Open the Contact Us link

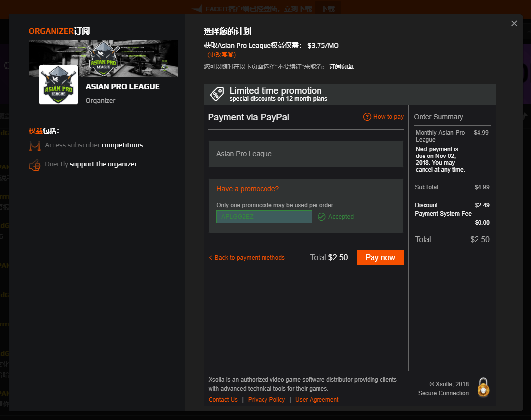point(223,400)
